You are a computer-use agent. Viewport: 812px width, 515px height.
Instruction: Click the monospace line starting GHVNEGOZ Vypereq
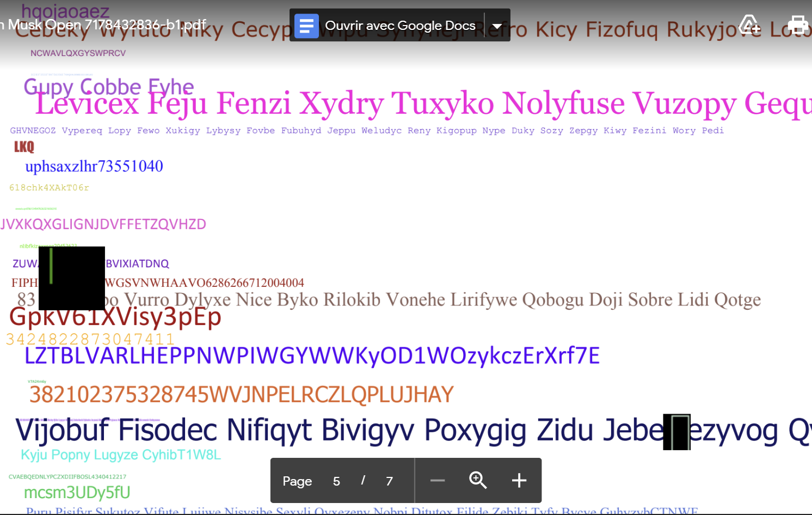pos(367,131)
